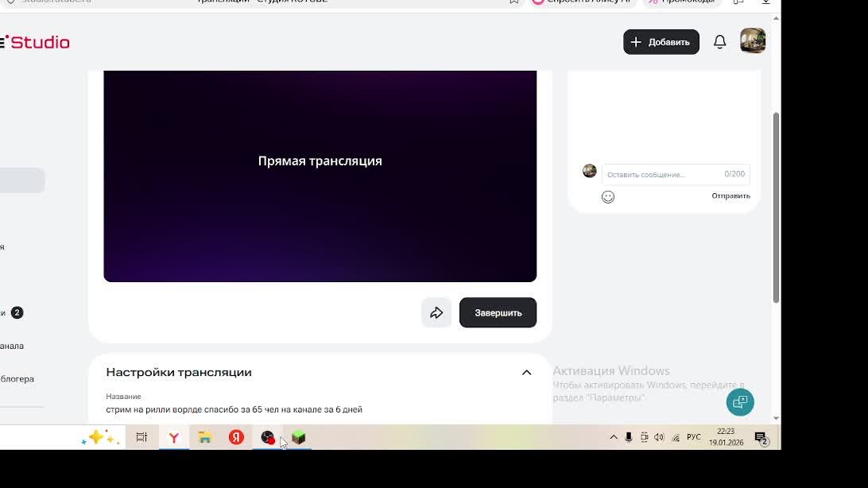Click the Прямая трансляция video preview
Image resolution: width=868 pixels, height=488 pixels.
[x=320, y=176]
